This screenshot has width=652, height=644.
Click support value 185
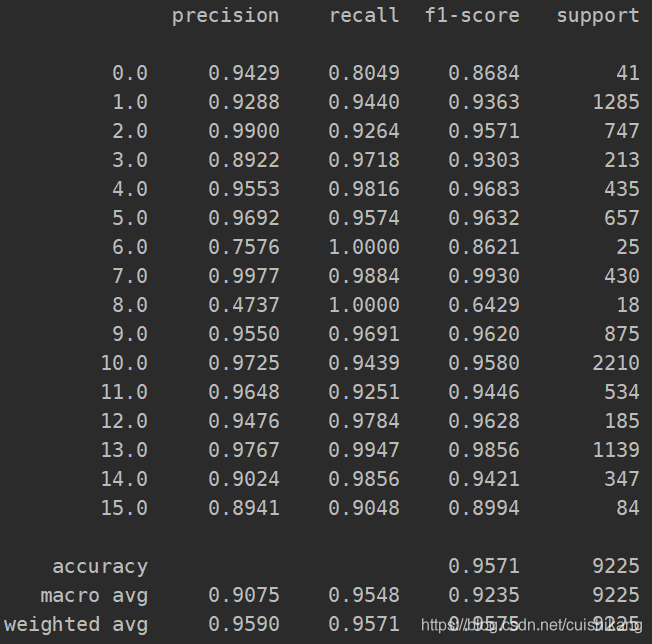click(622, 421)
